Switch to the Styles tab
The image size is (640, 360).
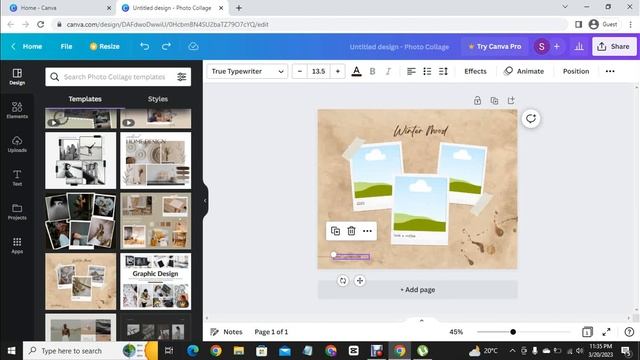[158, 99]
